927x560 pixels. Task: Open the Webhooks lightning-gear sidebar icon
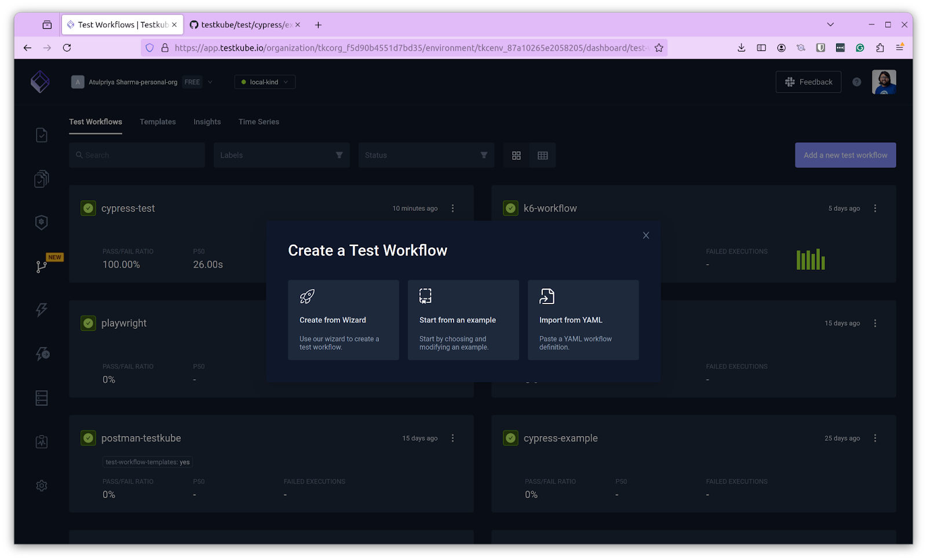pyautogui.click(x=42, y=354)
